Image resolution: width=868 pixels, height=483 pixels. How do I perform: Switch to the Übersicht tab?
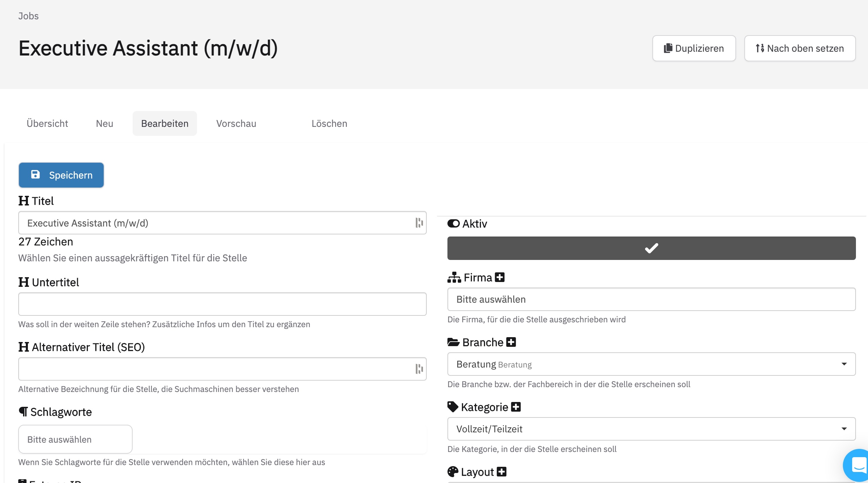click(47, 123)
